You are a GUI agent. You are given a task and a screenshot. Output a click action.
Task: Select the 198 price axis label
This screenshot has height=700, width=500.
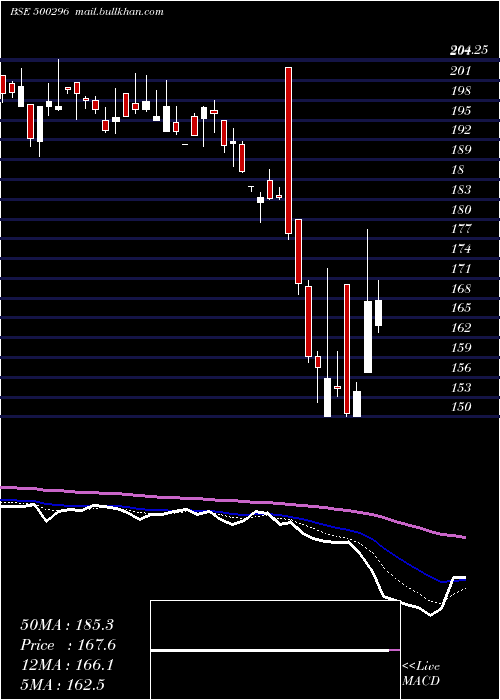click(461, 91)
